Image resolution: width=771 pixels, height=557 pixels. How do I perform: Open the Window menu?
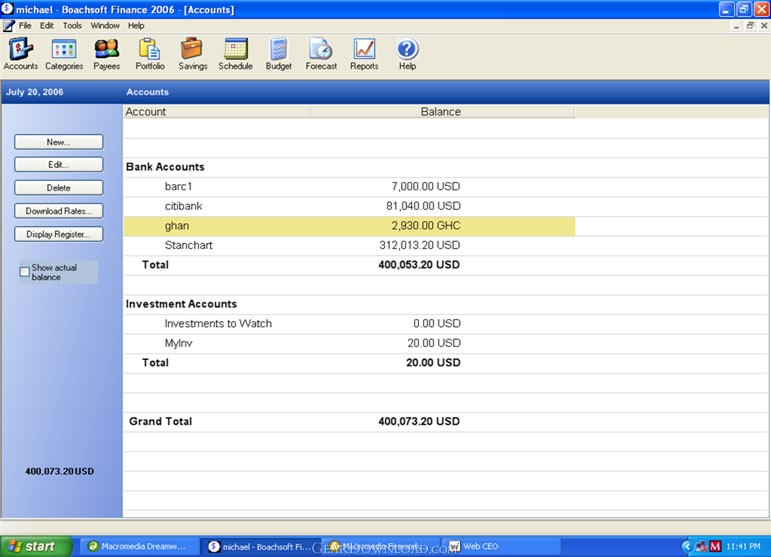(105, 26)
